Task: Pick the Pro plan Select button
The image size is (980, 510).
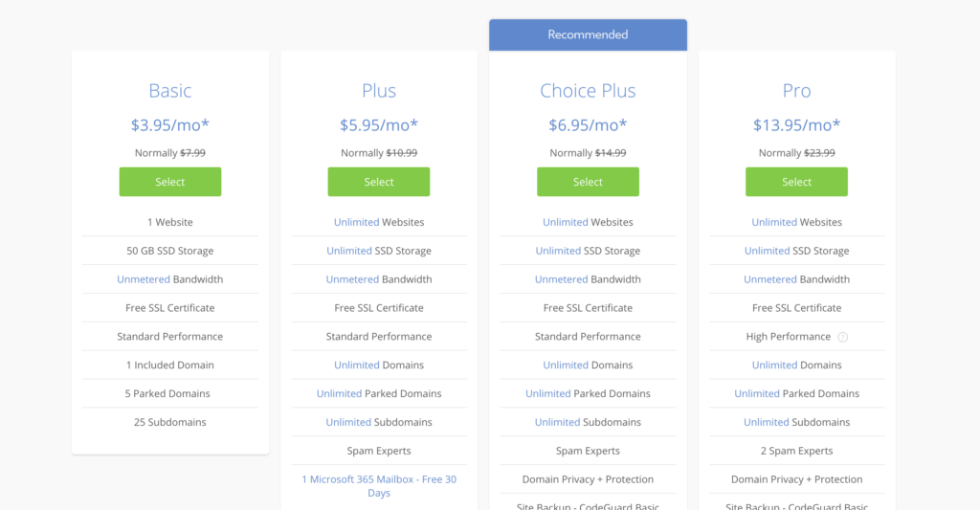Action: coord(796,182)
